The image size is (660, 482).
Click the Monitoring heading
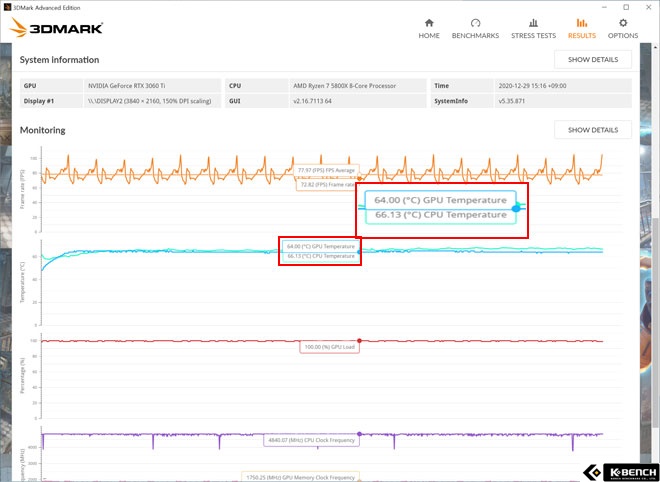[x=43, y=130]
